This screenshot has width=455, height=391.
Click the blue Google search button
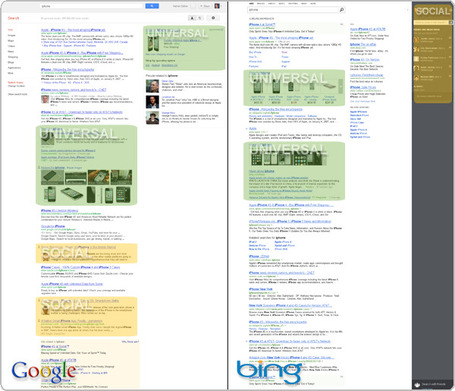pyautogui.click(x=152, y=6)
